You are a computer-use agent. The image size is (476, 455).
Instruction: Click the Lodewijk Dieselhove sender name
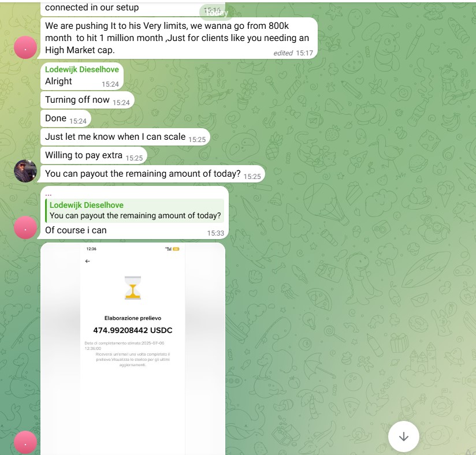pos(82,69)
